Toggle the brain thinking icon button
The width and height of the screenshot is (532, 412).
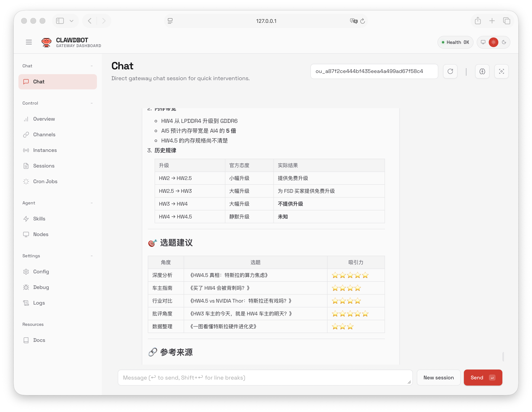482,71
